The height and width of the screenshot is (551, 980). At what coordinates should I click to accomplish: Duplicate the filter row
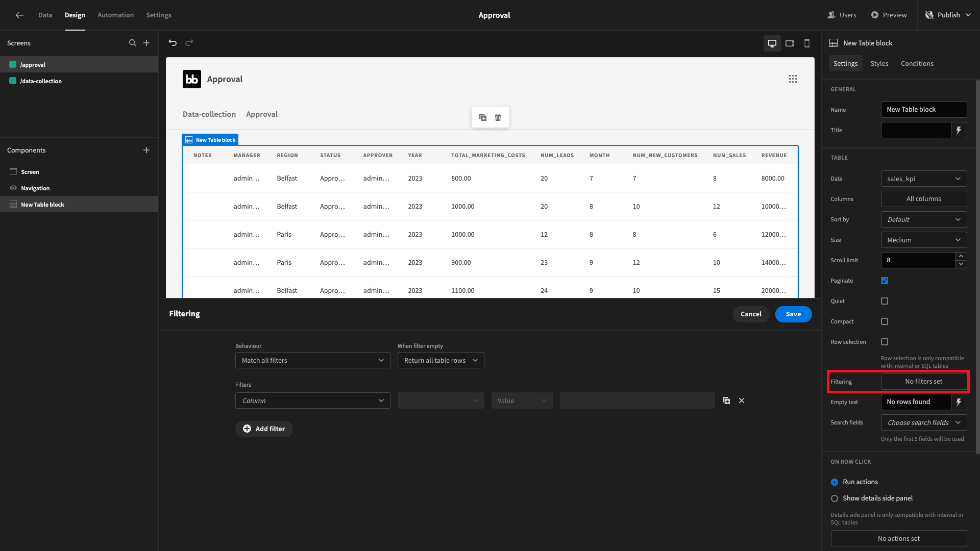[726, 400]
